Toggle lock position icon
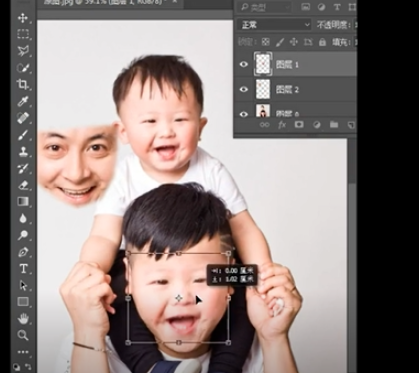 coord(294,42)
